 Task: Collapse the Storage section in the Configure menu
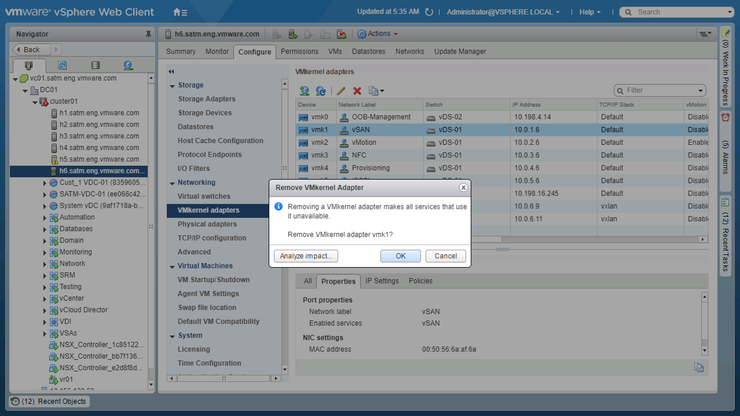(x=172, y=86)
